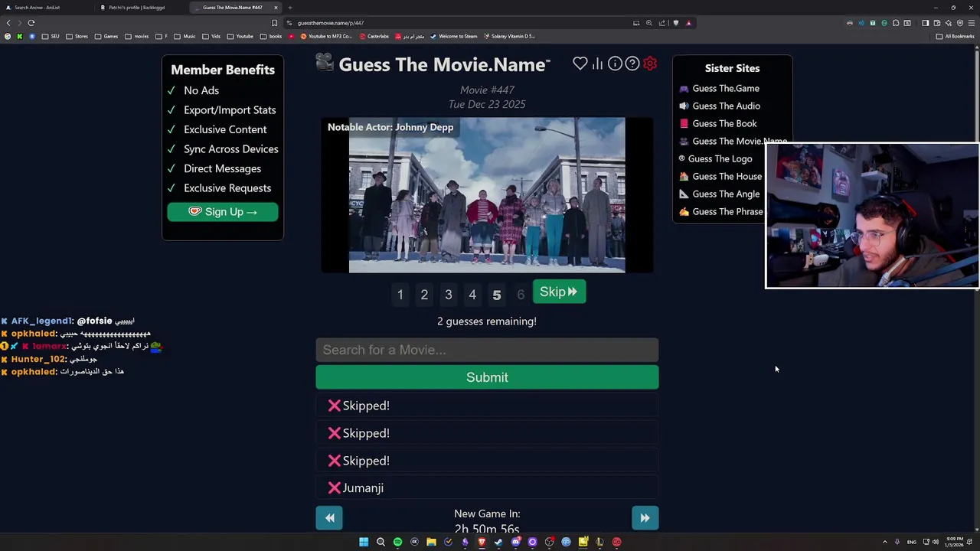Open Brave browser from taskbar
980x551 pixels.
coord(482,542)
